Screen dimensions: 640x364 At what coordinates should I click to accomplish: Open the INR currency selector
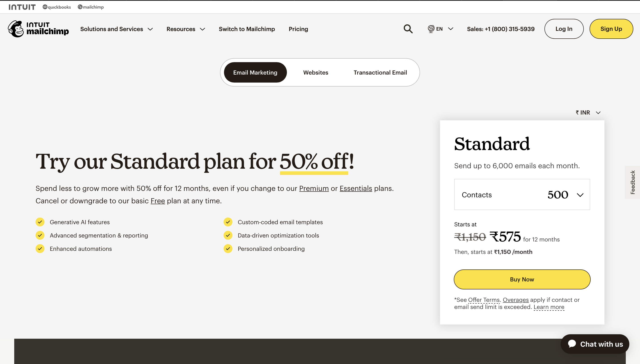588,112
